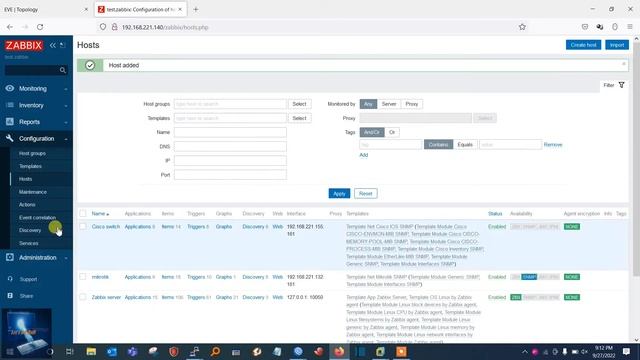Click the Share icon in sidebar
The image size is (640, 360).
pyautogui.click(x=10, y=296)
